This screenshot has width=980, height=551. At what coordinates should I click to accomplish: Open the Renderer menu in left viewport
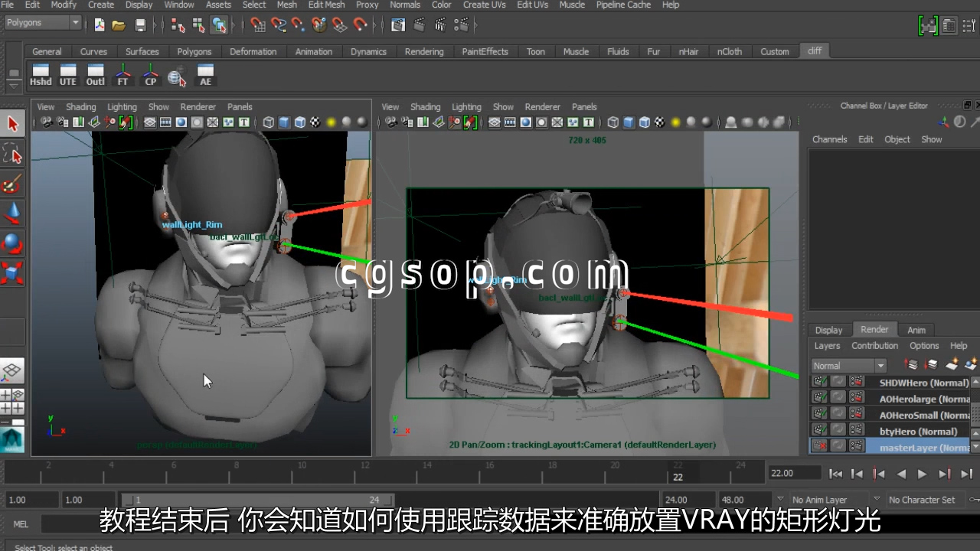click(198, 107)
